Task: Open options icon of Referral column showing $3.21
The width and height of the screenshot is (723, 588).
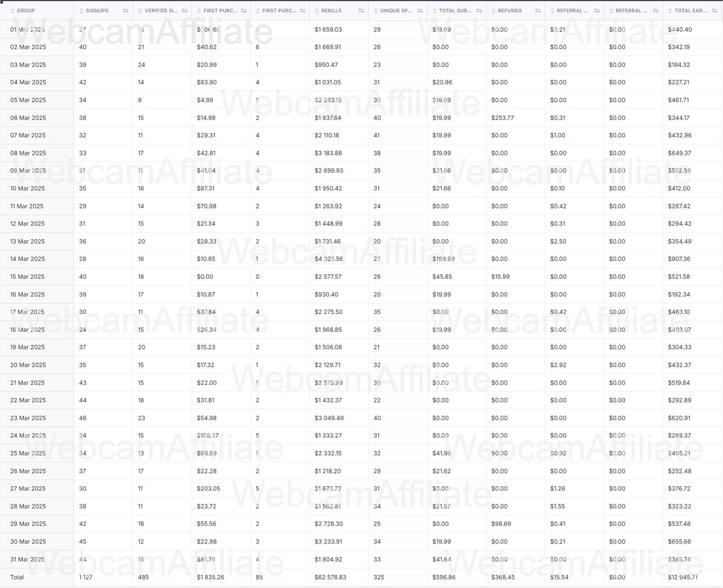Action: click(598, 11)
